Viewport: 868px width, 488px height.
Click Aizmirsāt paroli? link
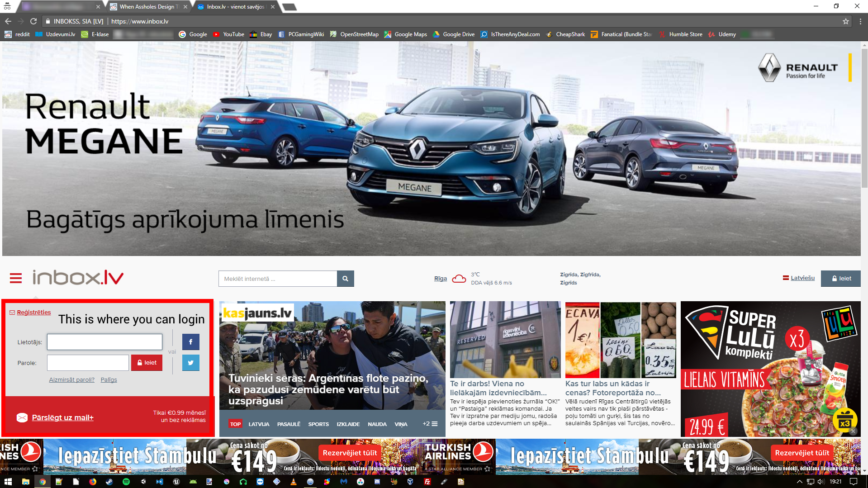tap(71, 380)
